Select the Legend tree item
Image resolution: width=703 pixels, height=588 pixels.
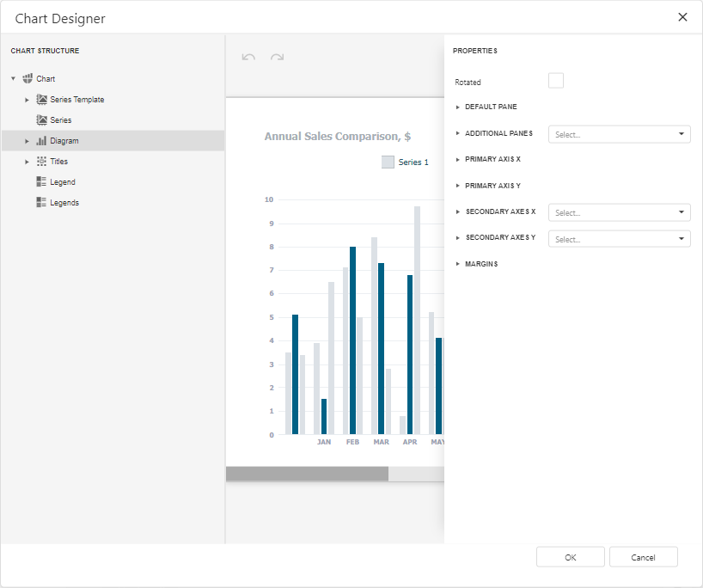click(113, 182)
